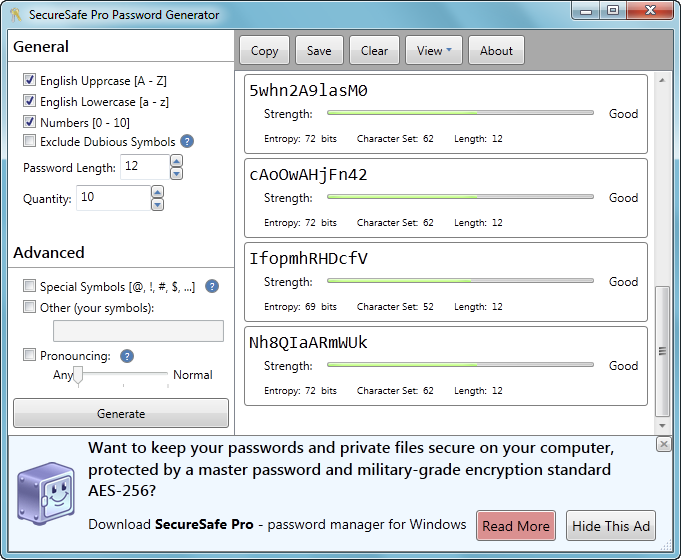Click the 'Advanced' section heading
This screenshot has width=681, height=560.
(49, 252)
